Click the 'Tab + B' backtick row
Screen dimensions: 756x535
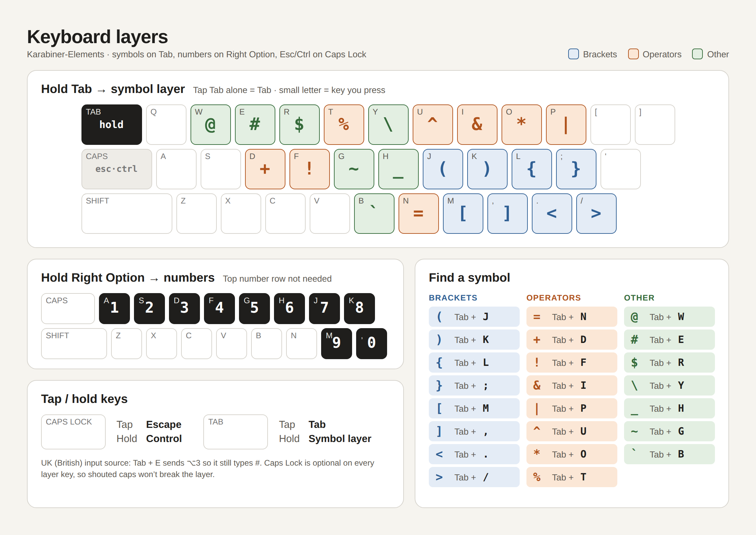click(x=669, y=454)
